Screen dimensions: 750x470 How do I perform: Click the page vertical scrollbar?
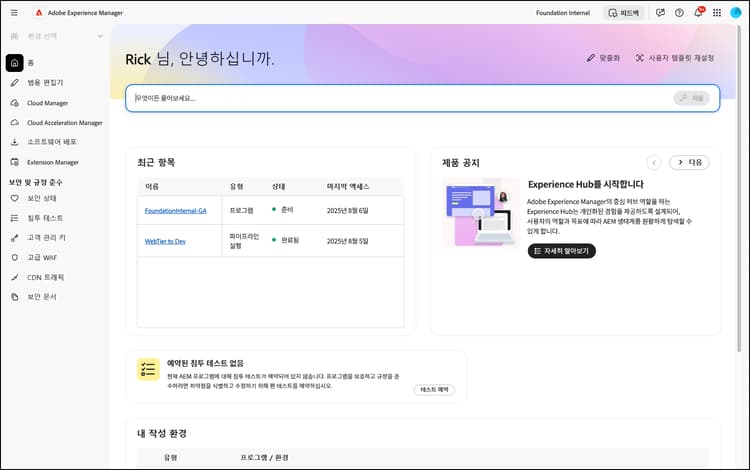point(739,189)
